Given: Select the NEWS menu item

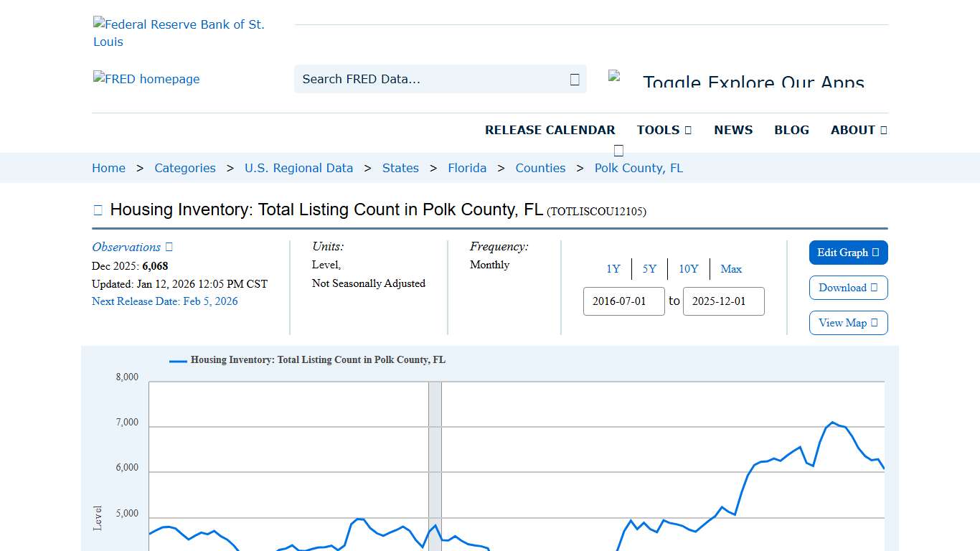Looking at the screenshot, I should coord(733,130).
